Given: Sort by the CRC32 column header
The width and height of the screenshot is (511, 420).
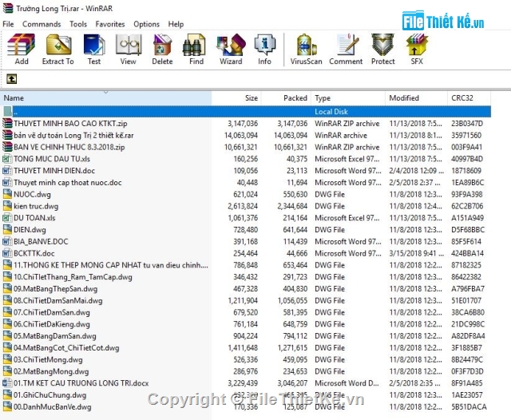Looking at the screenshot, I should (469, 98).
